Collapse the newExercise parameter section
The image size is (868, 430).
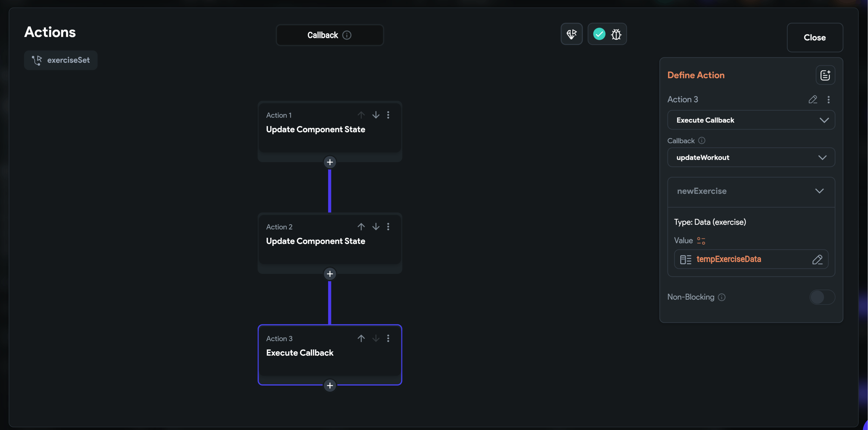click(819, 191)
